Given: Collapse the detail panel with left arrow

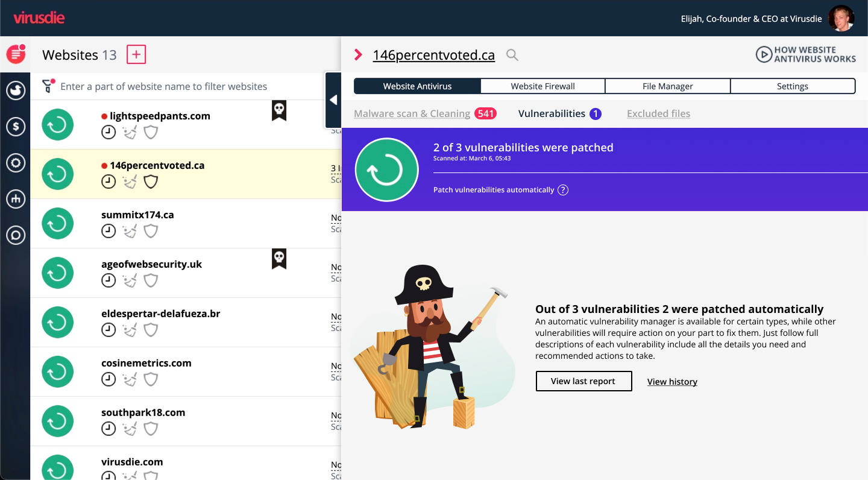Looking at the screenshot, I should pyautogui.click(x=333, y=100).
